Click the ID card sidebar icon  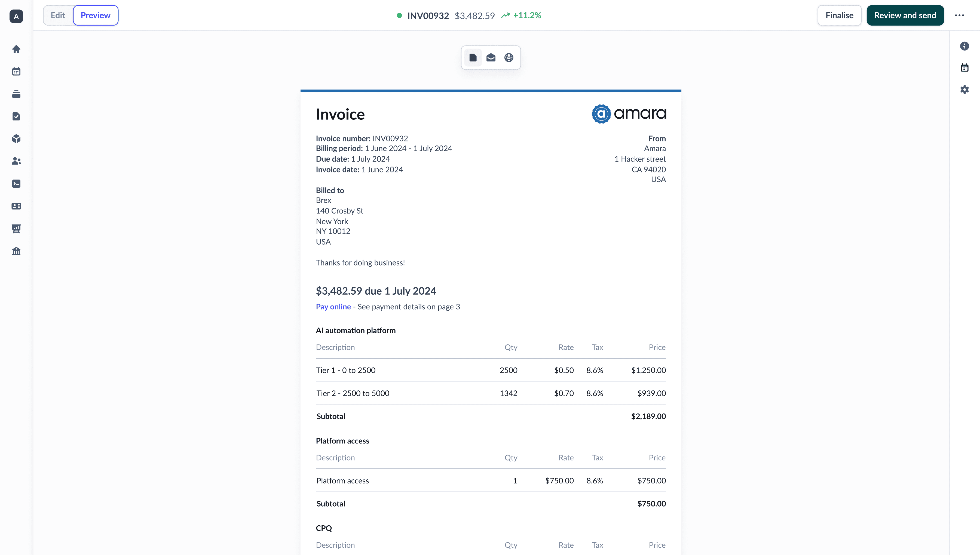click(16, 206)
